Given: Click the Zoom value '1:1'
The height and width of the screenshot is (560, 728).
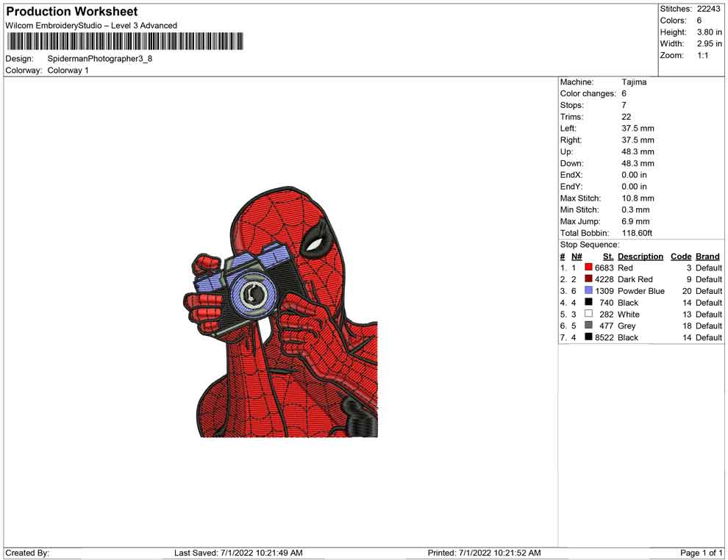Looking at the screenshot, I should click(x=702, y=55).
